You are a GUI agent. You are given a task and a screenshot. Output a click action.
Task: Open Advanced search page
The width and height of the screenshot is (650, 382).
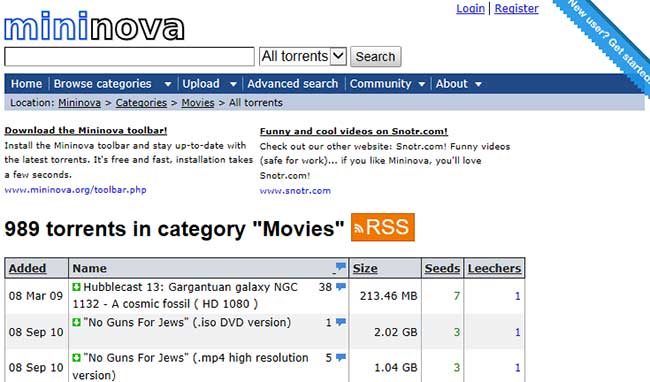(x=293, y=84)
